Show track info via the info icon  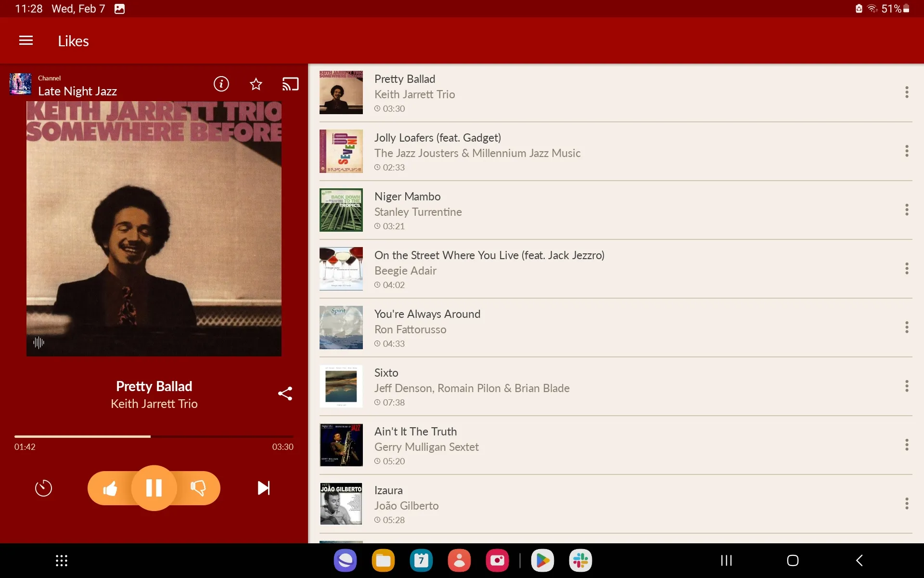(x=221, y=84)
